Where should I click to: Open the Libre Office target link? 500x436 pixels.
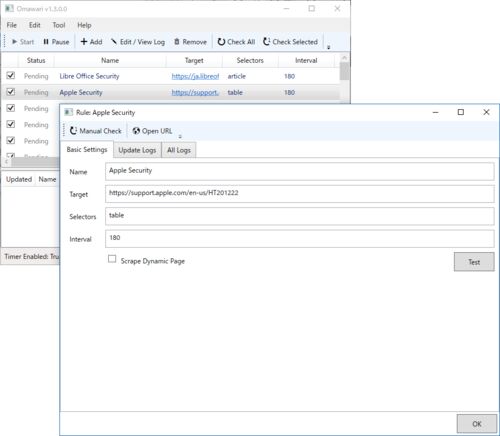coord(195,76)
